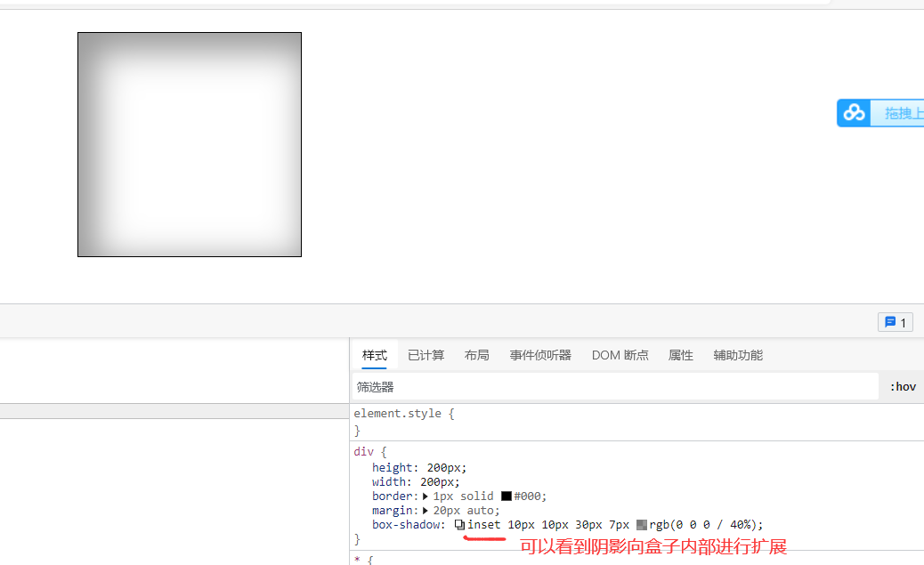Image resolution: width=924 pixels, height=565 pixels.
Task: Expand the margin shorthand property arrow
Action: click(x=424, y=510)
